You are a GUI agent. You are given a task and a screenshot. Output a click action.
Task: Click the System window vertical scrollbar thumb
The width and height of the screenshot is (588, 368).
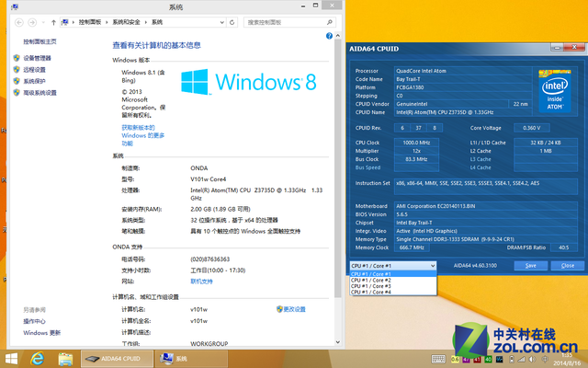tap(338, 169)
